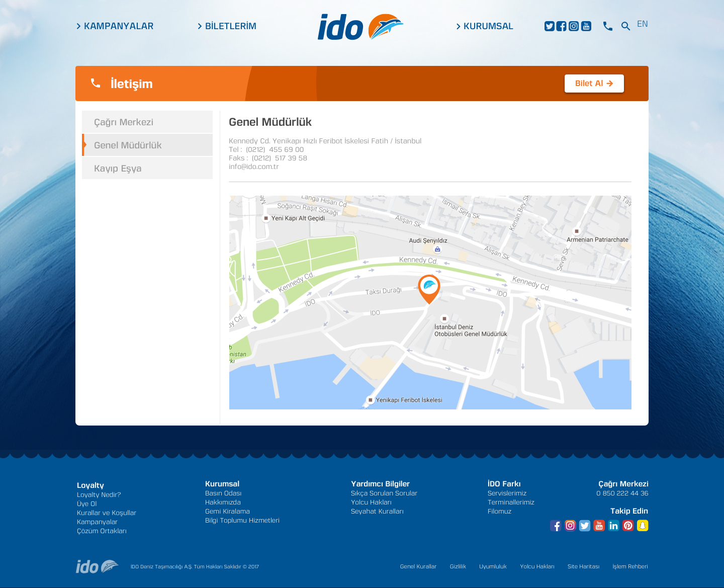Open Bilgi Toplumu Hizmetleri link
The width and height of the screenshot is (724, 588).
[242, 521]
